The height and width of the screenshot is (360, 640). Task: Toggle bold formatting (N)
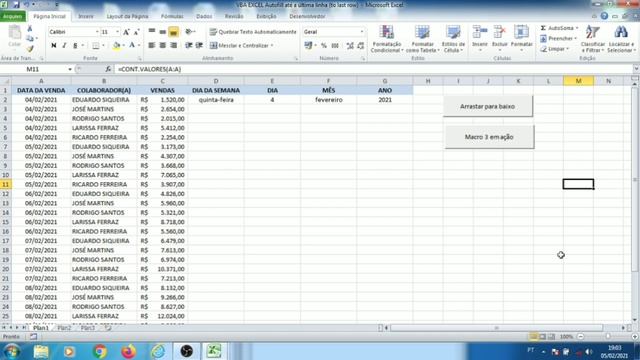coord(53,45)
